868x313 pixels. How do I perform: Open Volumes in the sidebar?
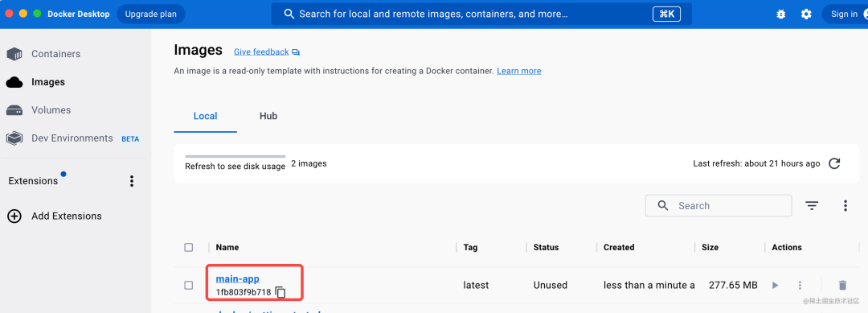[x=51, y=109]
